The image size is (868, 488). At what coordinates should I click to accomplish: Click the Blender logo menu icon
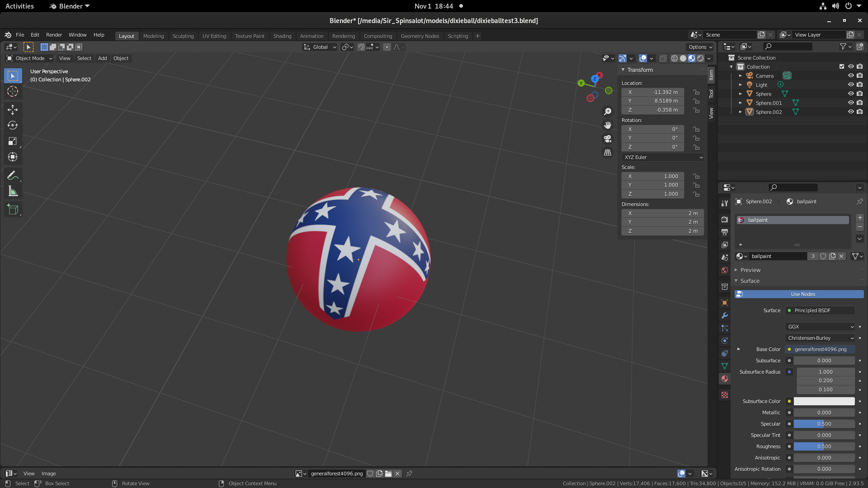(8, 35)
